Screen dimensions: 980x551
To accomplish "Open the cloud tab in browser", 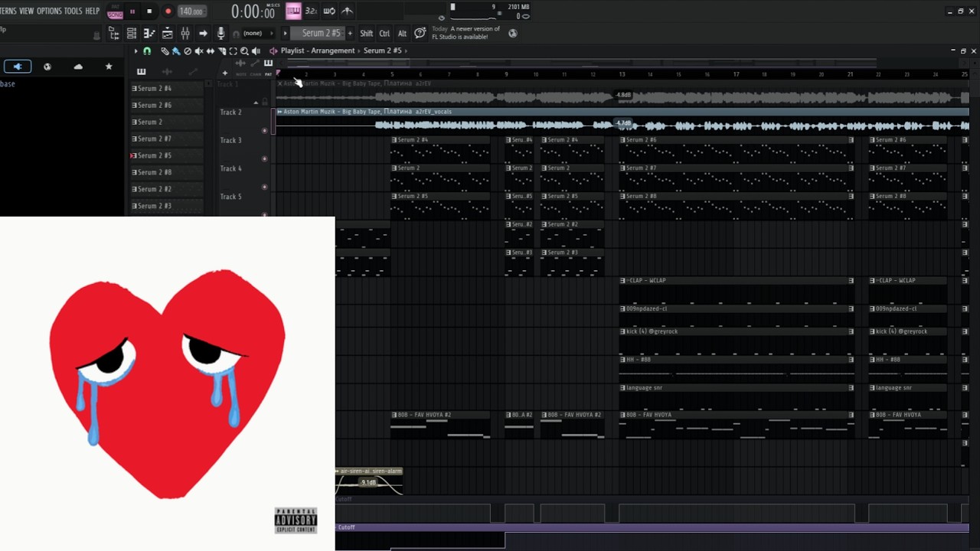I will click(78, 67).
